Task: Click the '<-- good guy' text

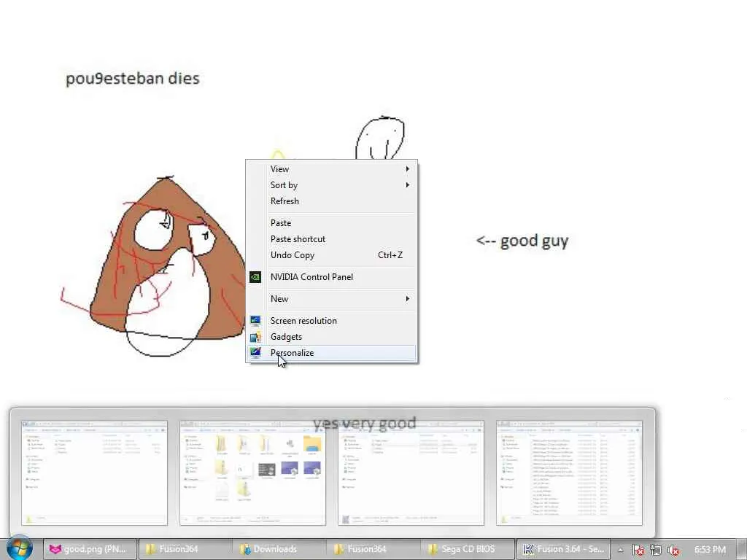Action: click(x=522, y=241)
